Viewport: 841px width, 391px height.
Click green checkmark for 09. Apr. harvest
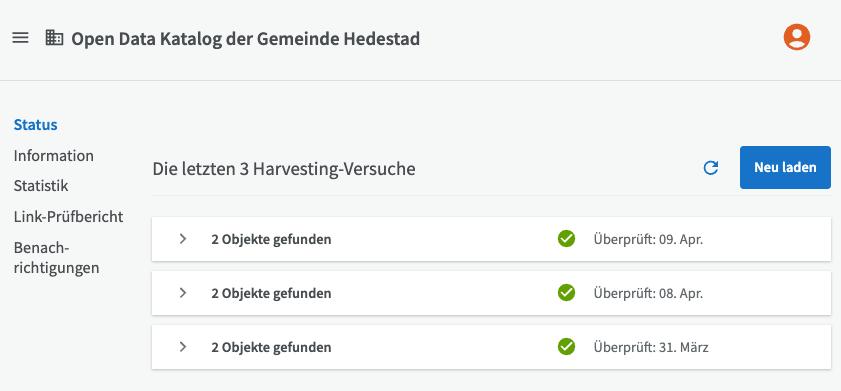pos(566,239)
